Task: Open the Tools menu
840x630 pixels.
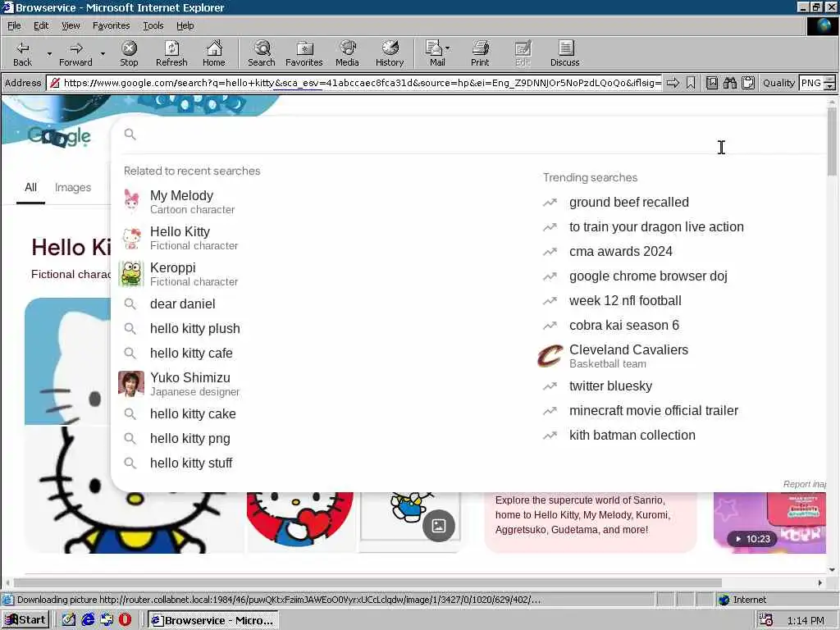Action: [153, 25]
